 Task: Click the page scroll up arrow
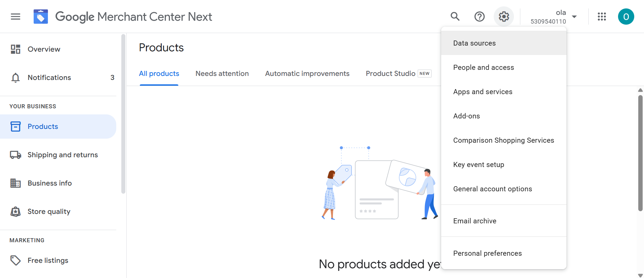(640, 90)
